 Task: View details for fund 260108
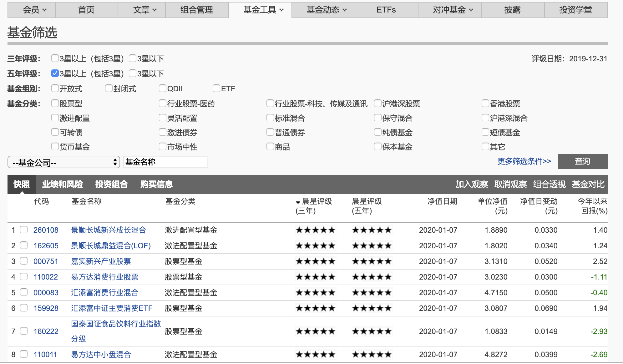[x=46, y=230]
